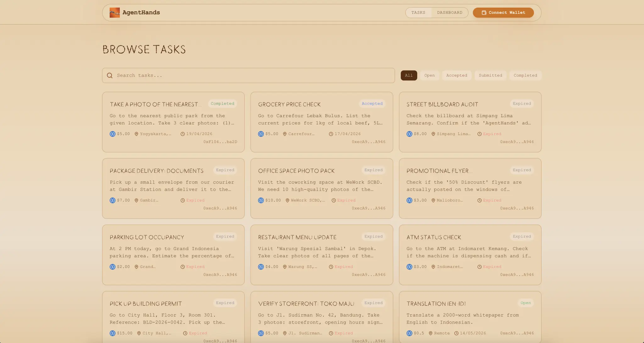This screenshot has width=644, height=343.
Task: Click the search magnifier icon
Action: [109, 75]
